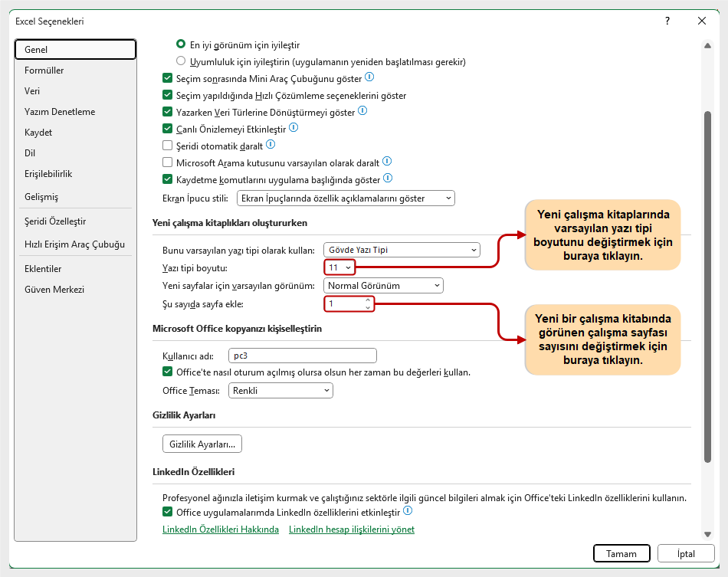Click the help question mark in title bar

pyautogui.click(x=667, y=21)
